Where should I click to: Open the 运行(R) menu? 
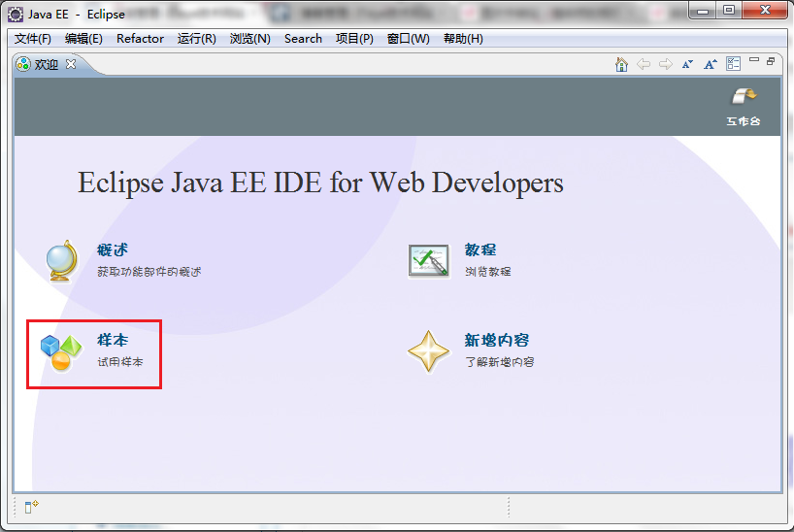(x=196, y=39)
